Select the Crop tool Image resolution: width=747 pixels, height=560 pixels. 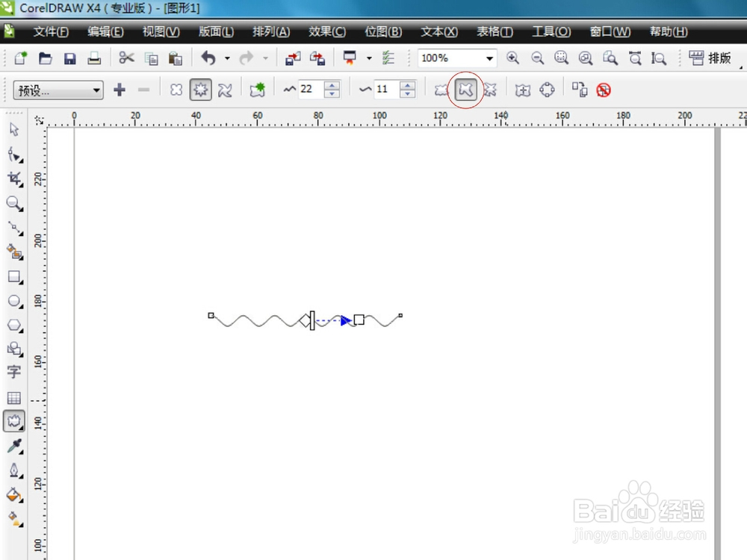click(x=14, y=179)
